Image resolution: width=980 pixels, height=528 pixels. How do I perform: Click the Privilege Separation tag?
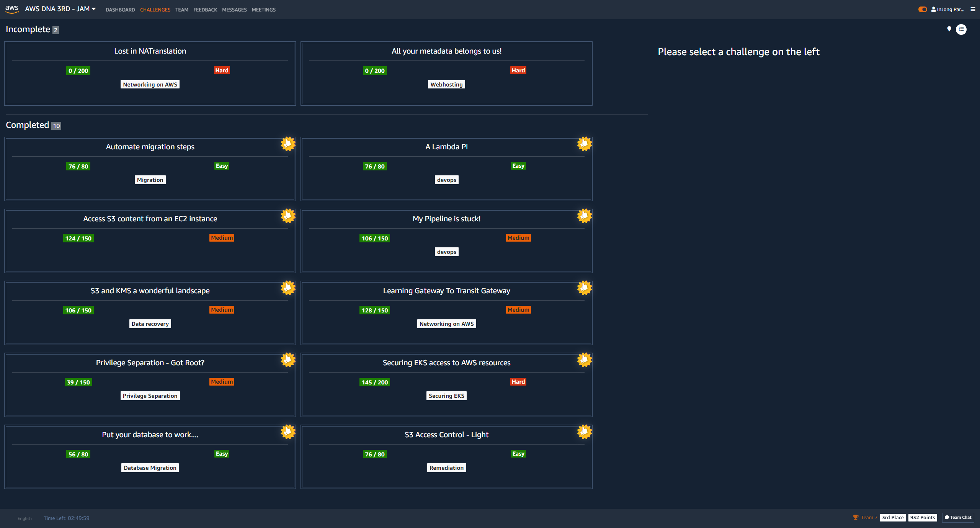click(150, 396)
